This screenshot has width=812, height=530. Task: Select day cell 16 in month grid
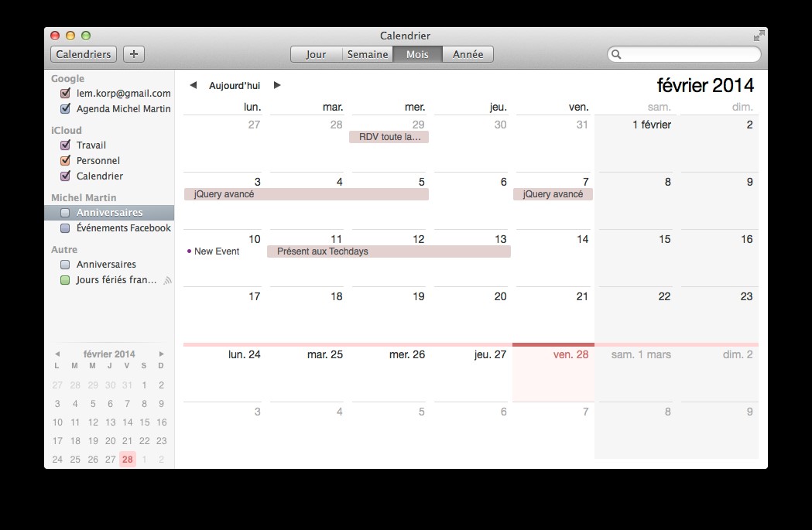717,258
